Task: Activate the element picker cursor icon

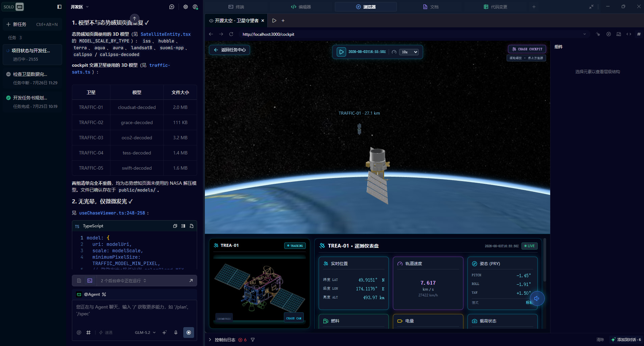Action: [x=598, y=34]
